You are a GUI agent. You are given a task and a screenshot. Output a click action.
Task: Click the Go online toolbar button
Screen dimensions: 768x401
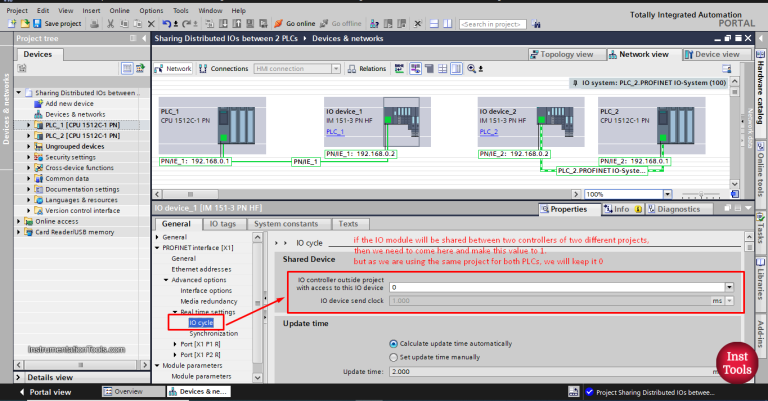298,23
